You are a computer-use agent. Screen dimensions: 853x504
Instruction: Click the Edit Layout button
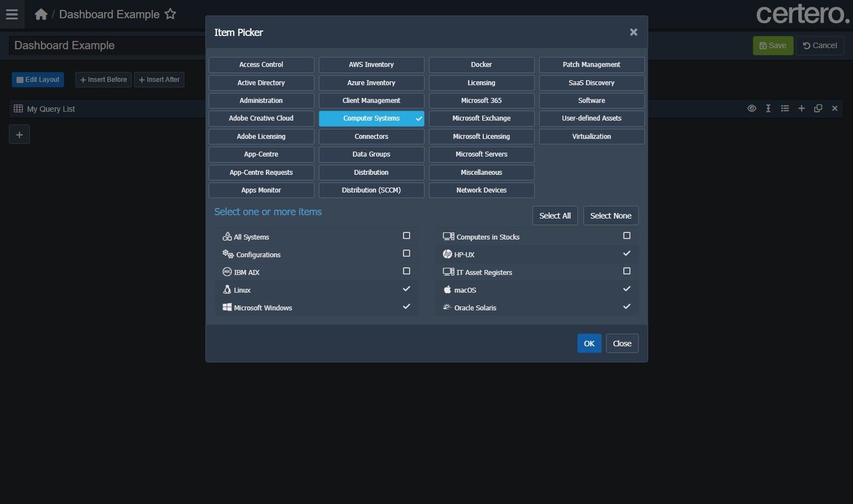38,80
